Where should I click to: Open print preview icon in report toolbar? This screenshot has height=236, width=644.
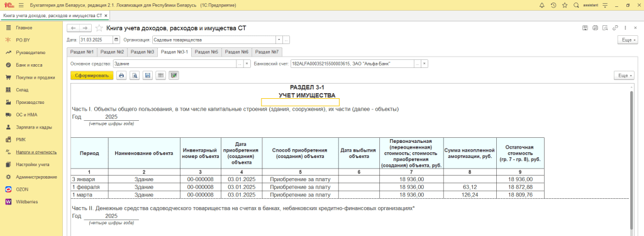135,76
